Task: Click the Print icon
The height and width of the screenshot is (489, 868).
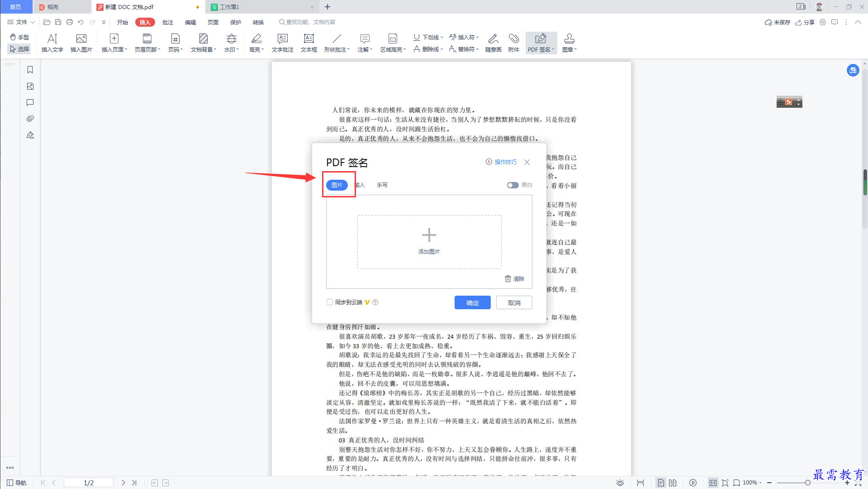Action: 69,22
